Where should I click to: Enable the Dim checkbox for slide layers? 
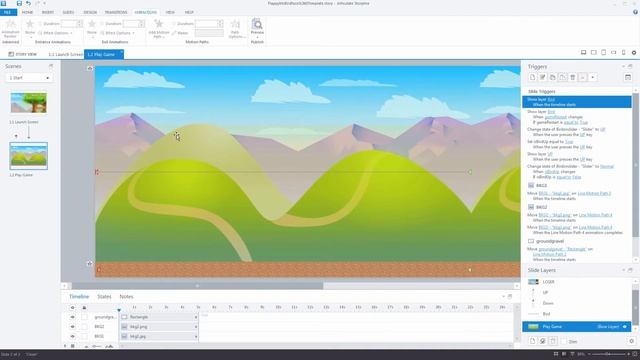pos(564,341)
